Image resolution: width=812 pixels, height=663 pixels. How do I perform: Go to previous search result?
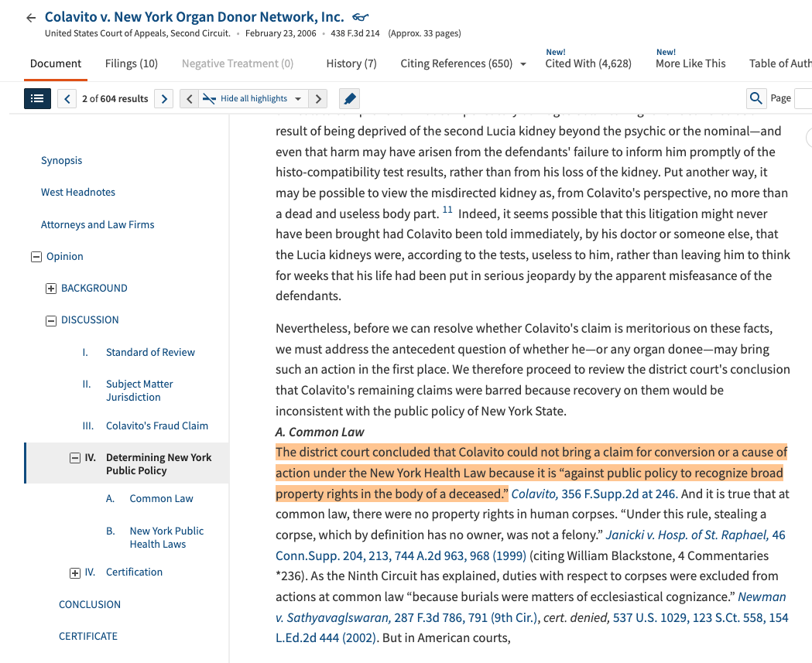click(67, 98)
